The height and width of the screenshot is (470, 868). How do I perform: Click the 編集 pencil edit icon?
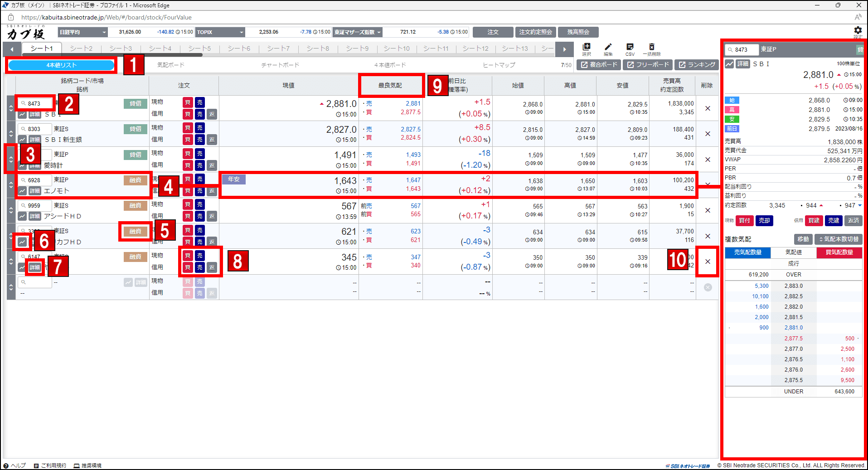pos(608,49)
